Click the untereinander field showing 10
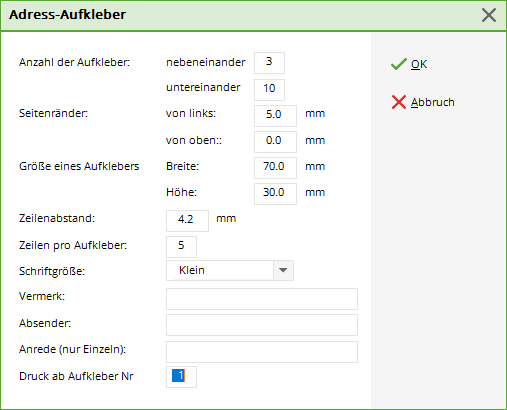 (x=269, y=90)
